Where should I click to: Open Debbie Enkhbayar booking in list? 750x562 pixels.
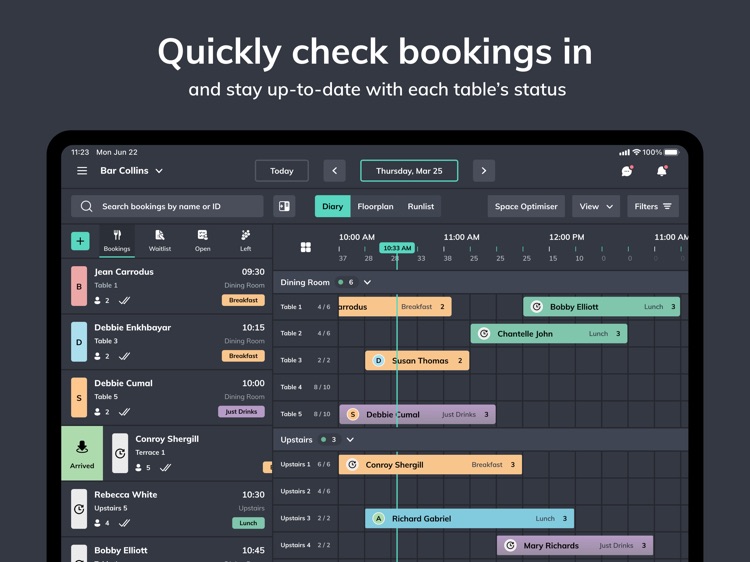point(167,342)
